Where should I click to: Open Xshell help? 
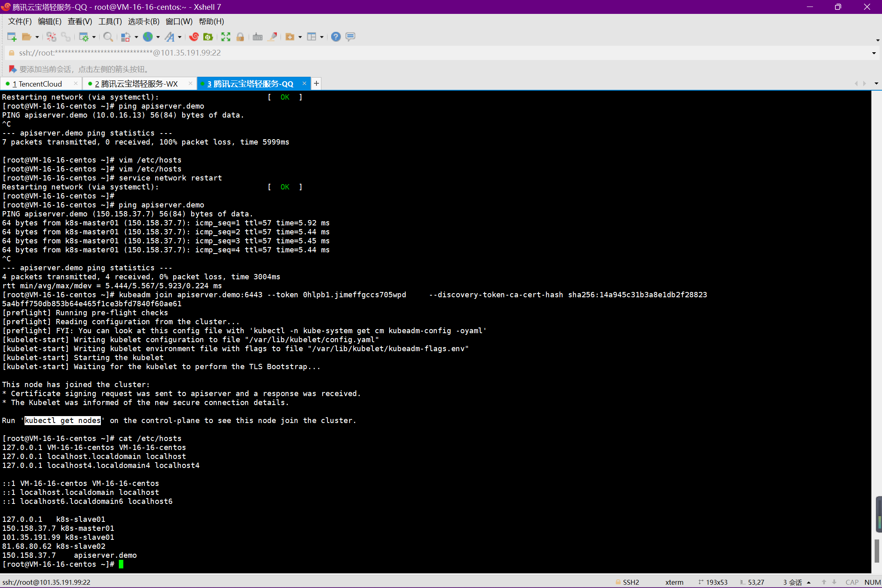coord(336,37)
